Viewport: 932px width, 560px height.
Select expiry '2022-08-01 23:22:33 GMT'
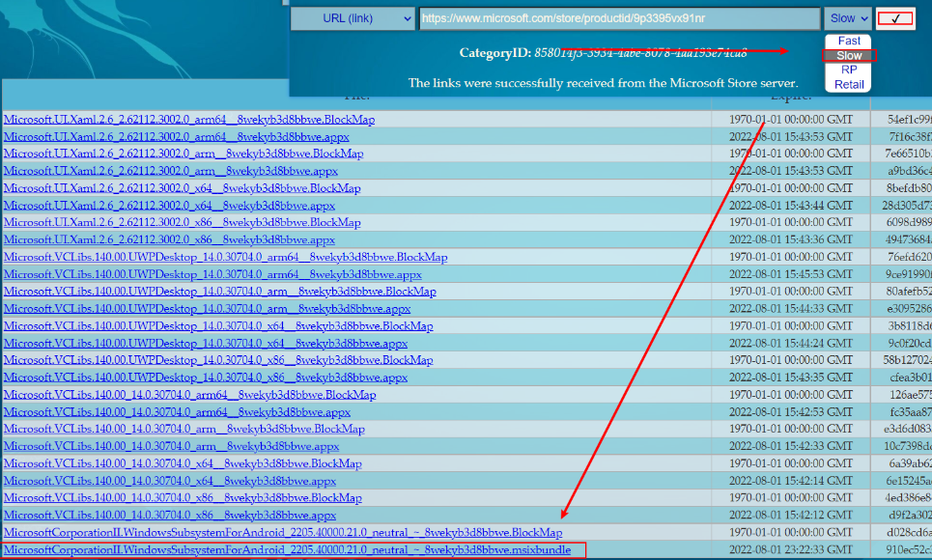coord(791,550)
